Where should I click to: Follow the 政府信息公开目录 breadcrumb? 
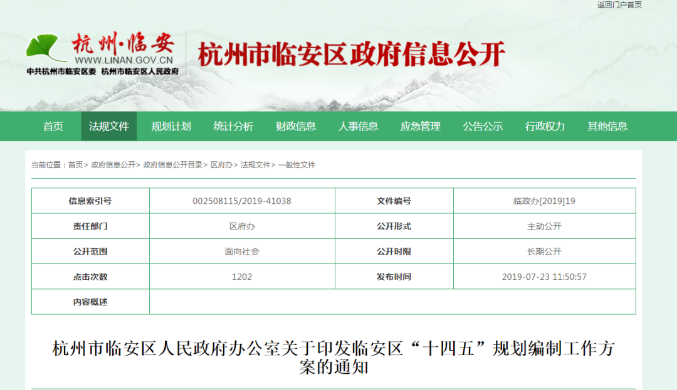(x=173, y=165)
